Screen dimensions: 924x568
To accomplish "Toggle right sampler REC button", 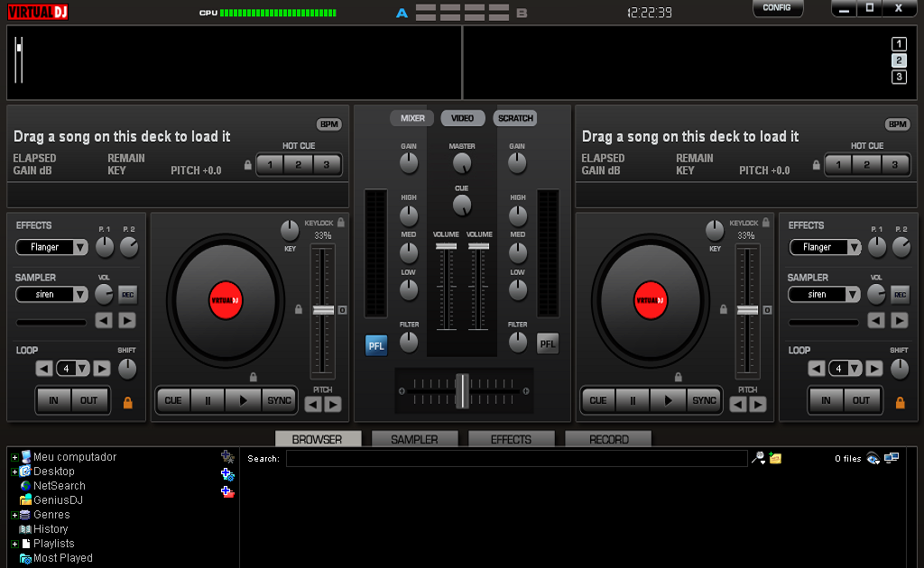I will click(900, 295).
